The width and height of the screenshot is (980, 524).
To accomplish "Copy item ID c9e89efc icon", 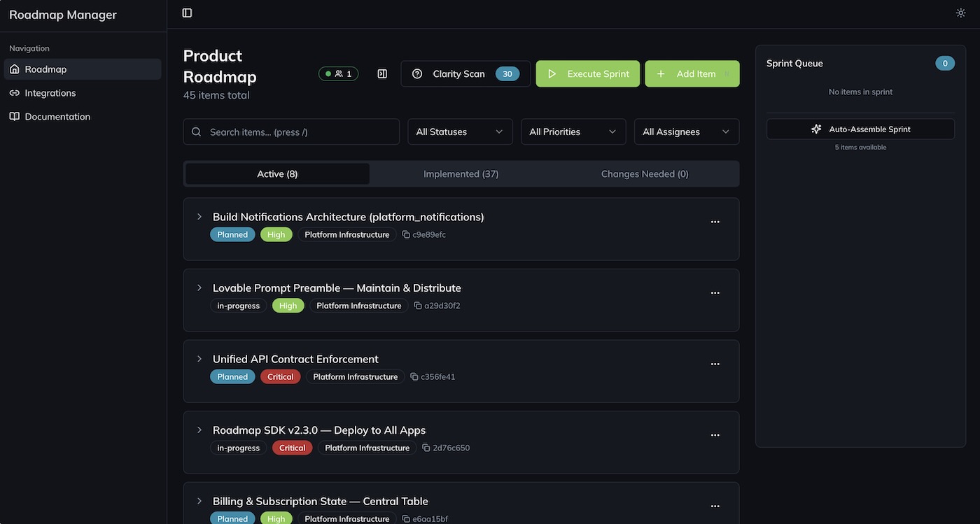I will pos(406,234).
